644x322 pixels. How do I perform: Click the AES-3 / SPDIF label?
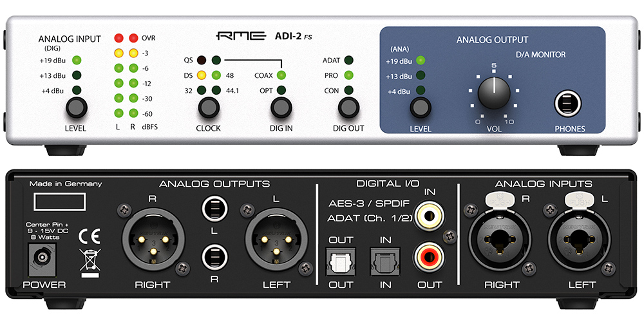(x=369, y=204)
